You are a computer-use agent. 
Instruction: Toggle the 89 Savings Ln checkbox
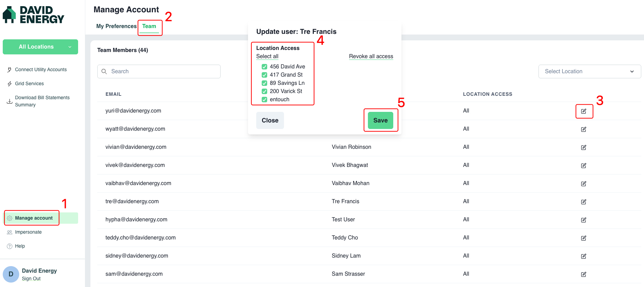[x=264, y=83]
